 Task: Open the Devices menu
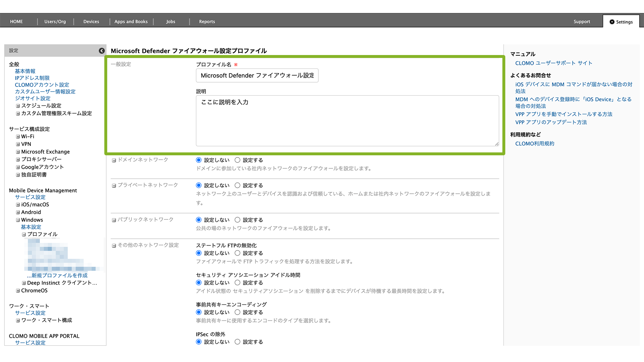pyautogui.click(x=91, y=22)
